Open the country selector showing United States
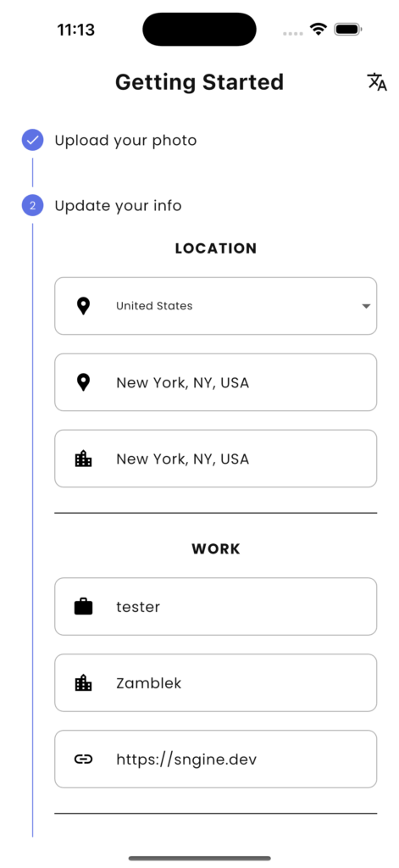This screenshot has height=868, width=399. pos(216,306)
